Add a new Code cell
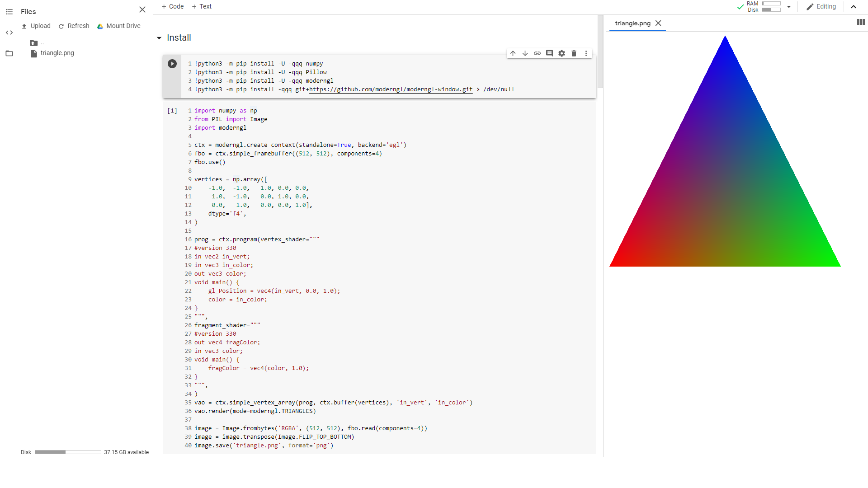 (172, 6)
